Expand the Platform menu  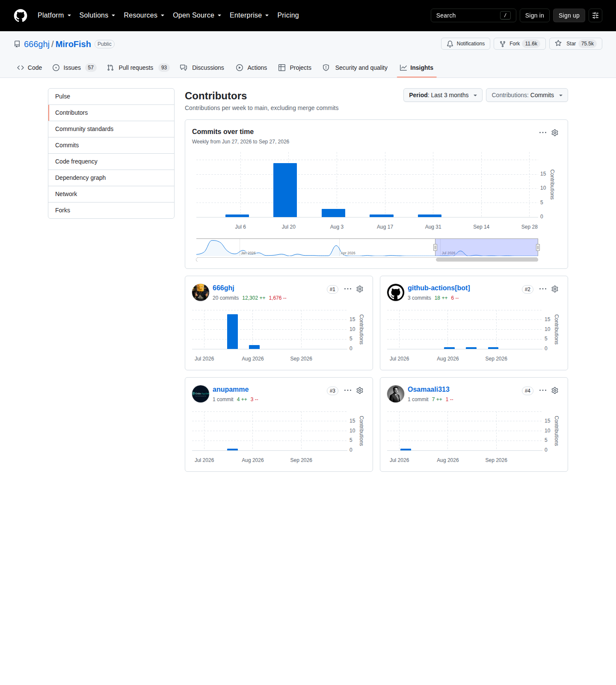(54, 15)
